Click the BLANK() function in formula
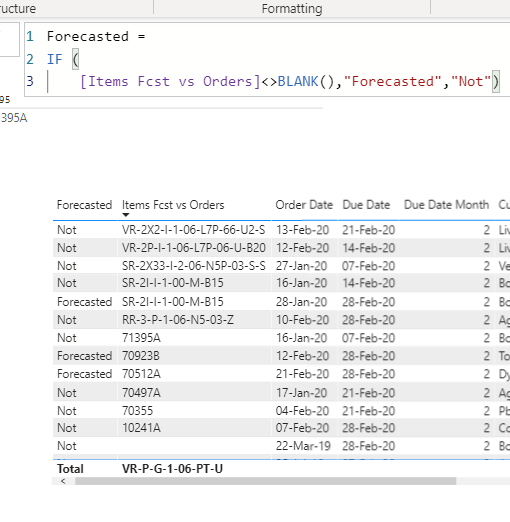510x522 pixels. click(x=306, y=81)
